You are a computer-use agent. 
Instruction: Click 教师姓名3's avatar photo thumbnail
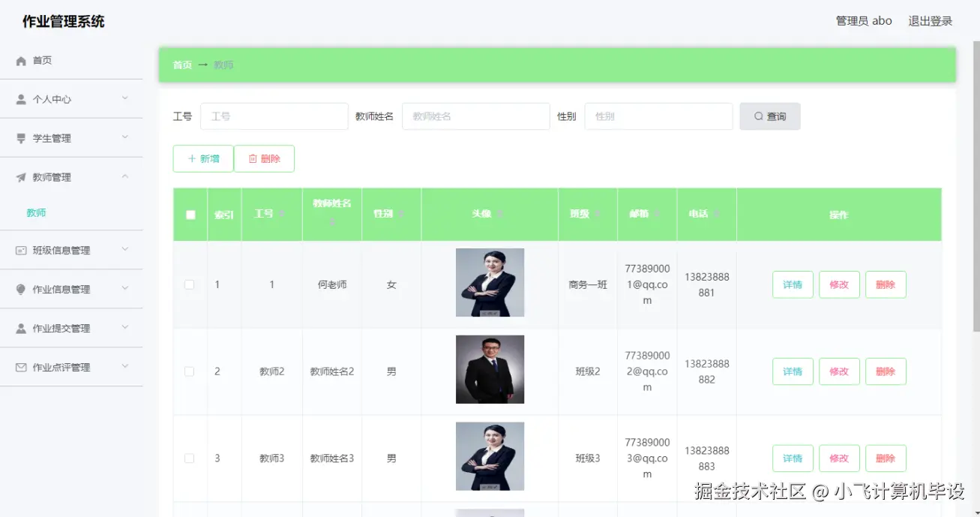click(x=490, y=457)
